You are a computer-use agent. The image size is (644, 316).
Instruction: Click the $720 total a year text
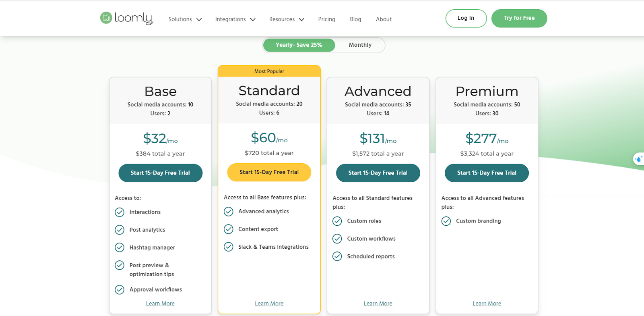point(269,153)
